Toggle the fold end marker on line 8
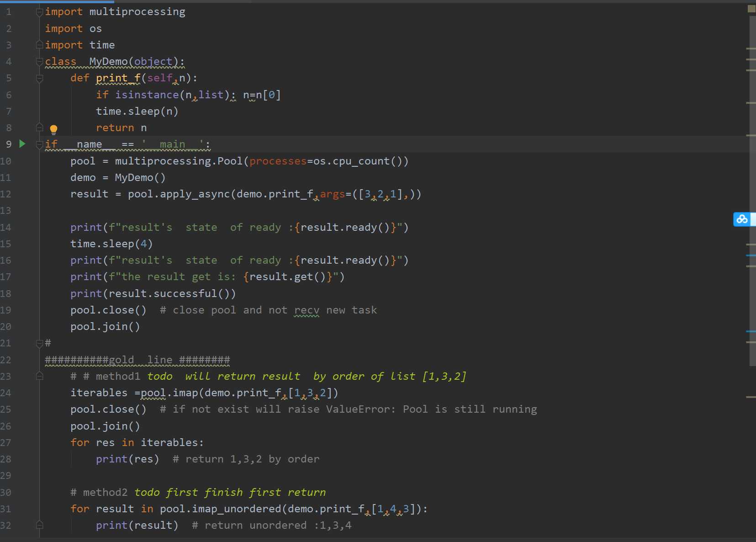 (x=40, y=128)
